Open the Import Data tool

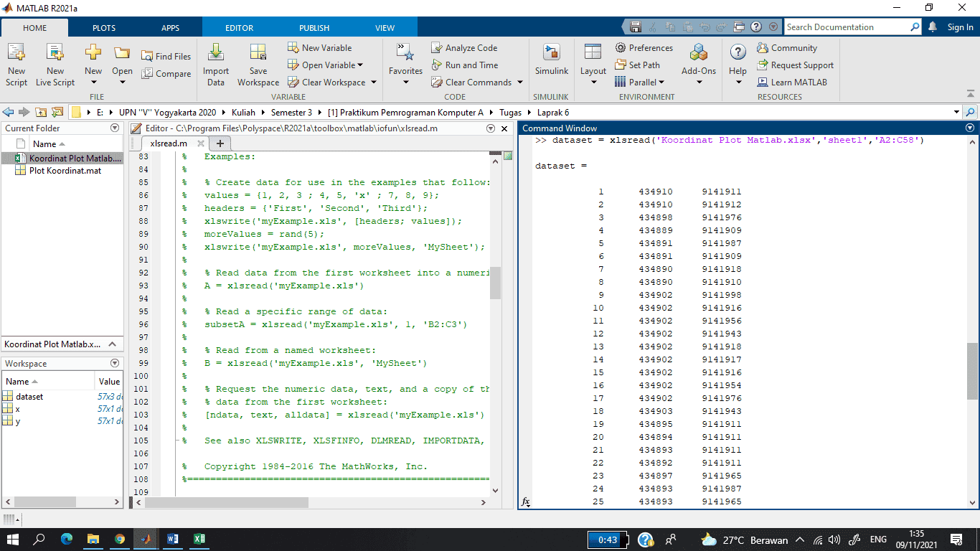(x=216, y=65)
